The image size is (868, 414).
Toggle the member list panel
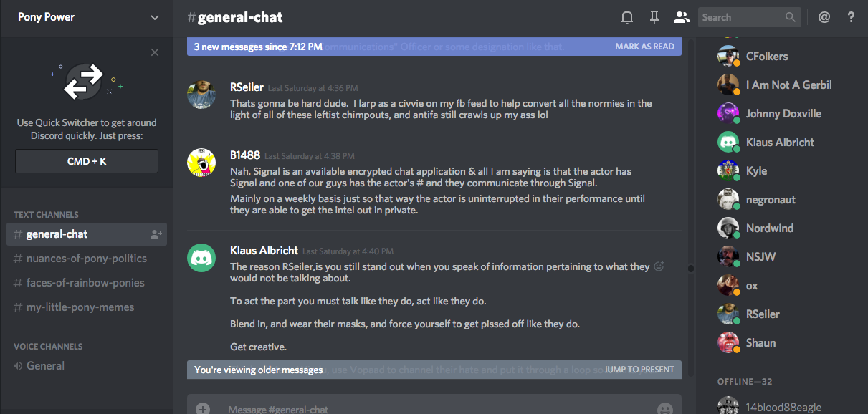point(681,17)
